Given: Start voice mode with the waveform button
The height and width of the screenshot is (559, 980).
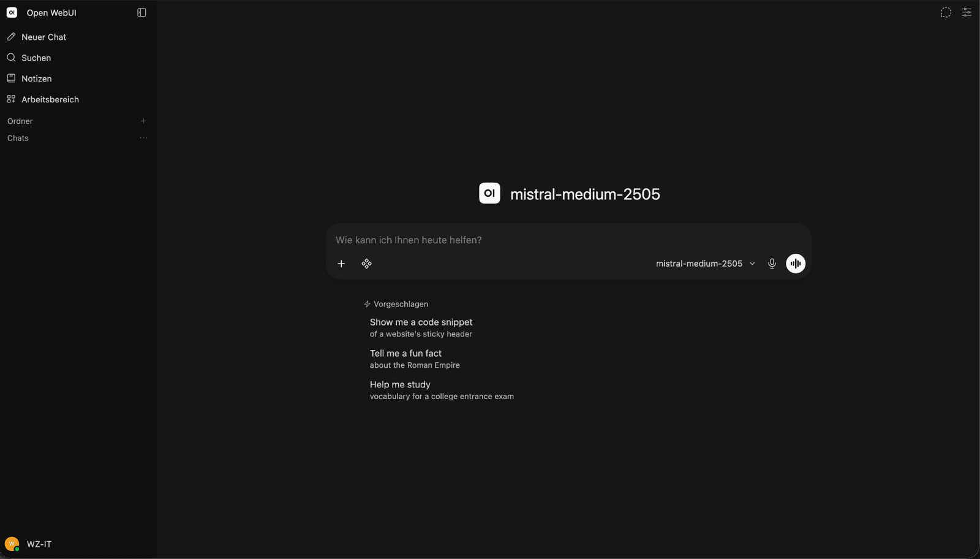Looking at the screenshot, I should 796,264.
